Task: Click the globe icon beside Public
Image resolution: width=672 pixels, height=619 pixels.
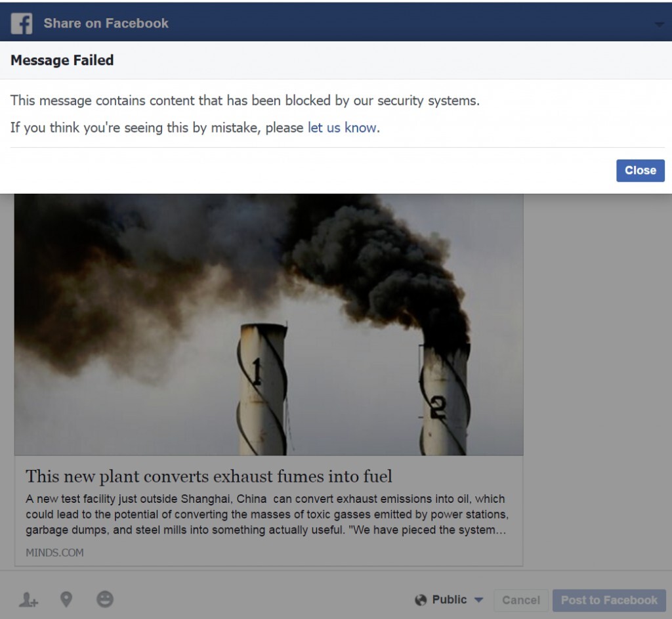Action: pos(421,600)
